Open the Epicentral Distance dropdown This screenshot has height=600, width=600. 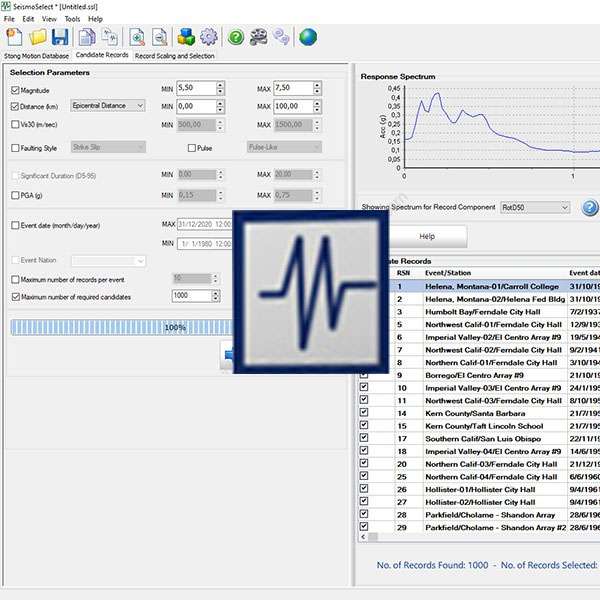click(108, 106)
